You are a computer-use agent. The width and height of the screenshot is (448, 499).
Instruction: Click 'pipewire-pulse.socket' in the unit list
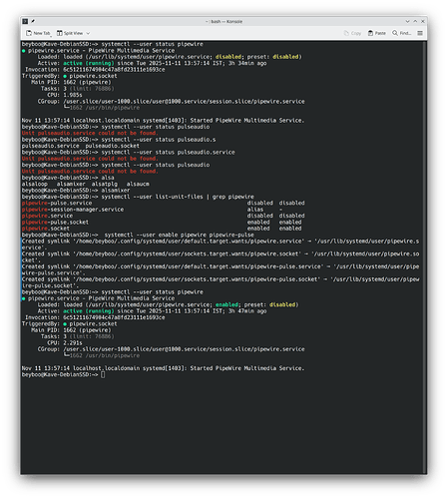pyautogui.click(x=55, y=222)
